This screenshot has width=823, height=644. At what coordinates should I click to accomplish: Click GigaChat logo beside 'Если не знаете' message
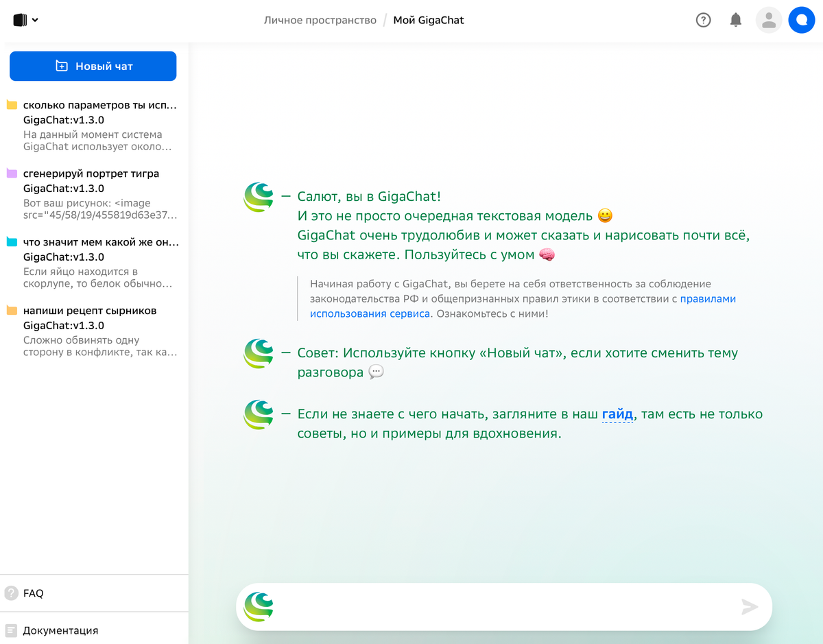259,414
